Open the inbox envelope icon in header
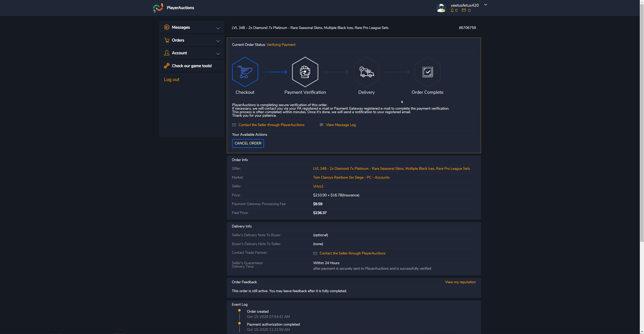The height and width of the screenshot is (334, 644). click(x=464, y=10)
